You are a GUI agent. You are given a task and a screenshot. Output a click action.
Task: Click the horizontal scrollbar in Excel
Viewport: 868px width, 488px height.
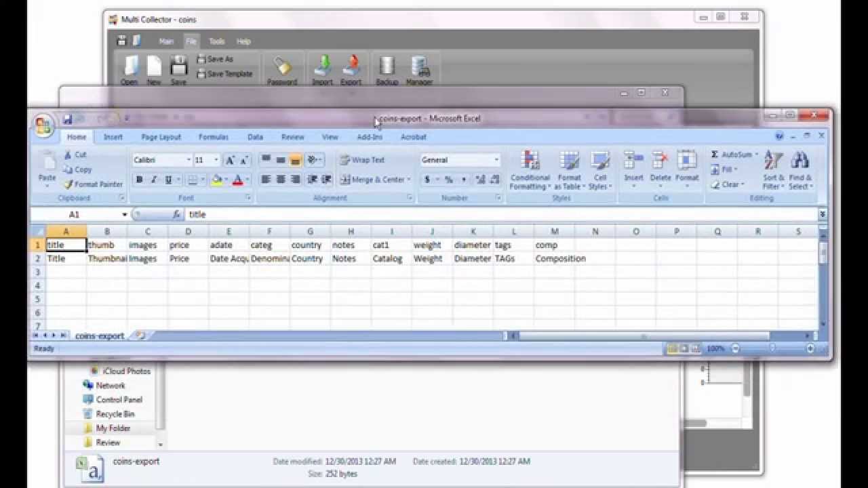[x=644, y=335]
